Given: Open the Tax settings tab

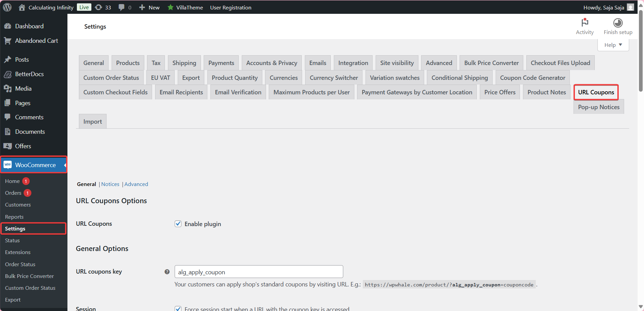Looking at the screenshot, I should 156,63.
